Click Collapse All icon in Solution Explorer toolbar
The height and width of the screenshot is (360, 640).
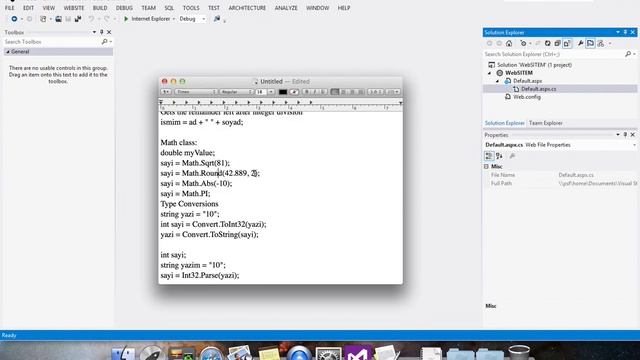click(x=558, y=43)
